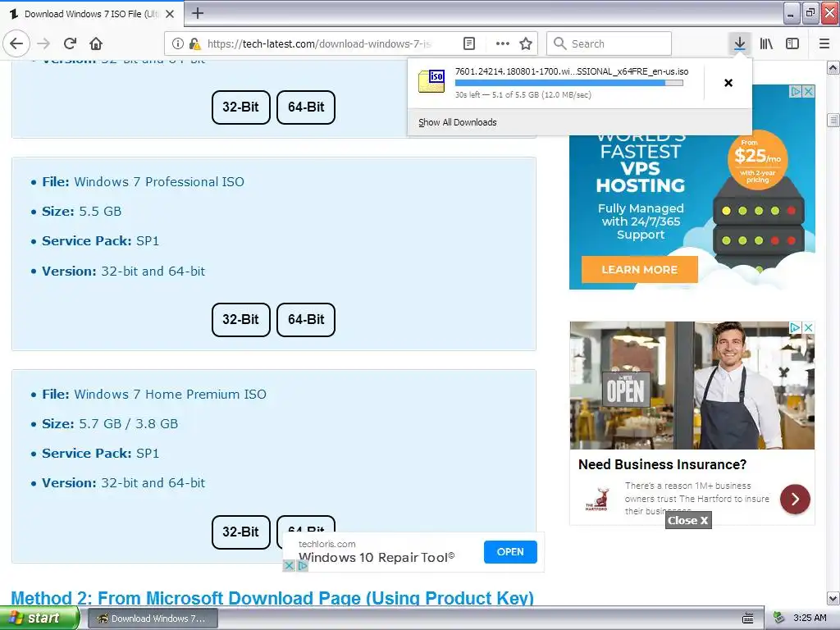
Task: Click the Search input box
Action: coord(609,44)
